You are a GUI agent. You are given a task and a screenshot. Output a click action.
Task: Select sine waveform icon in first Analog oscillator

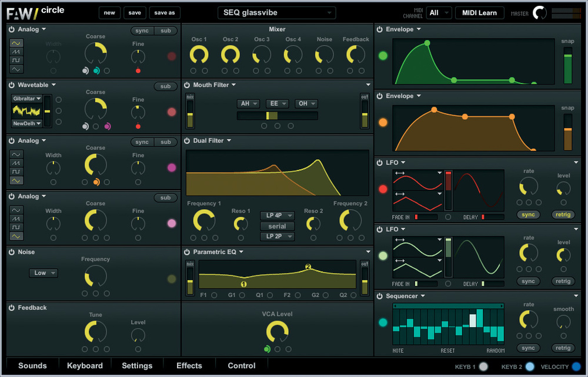(x=16, y=43)
